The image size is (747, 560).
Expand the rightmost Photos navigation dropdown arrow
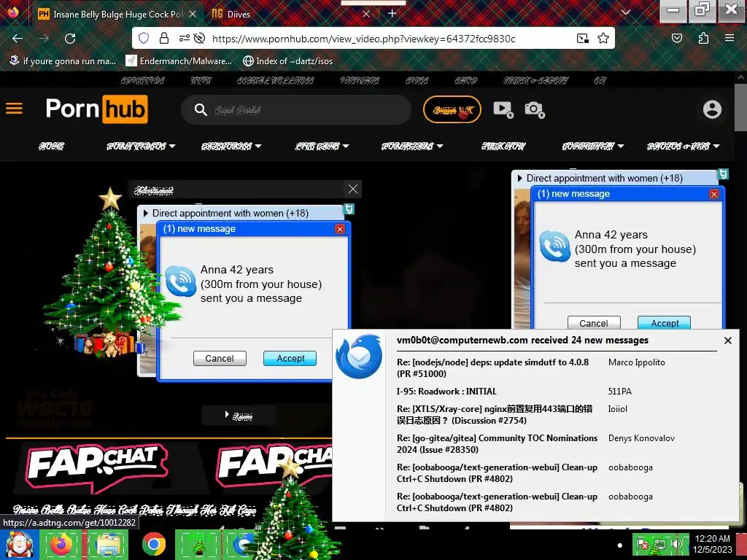pos(716,146)
